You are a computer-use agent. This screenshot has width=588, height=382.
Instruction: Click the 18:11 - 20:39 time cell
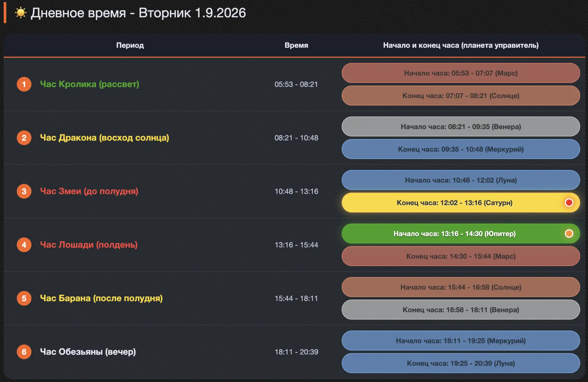296,352
